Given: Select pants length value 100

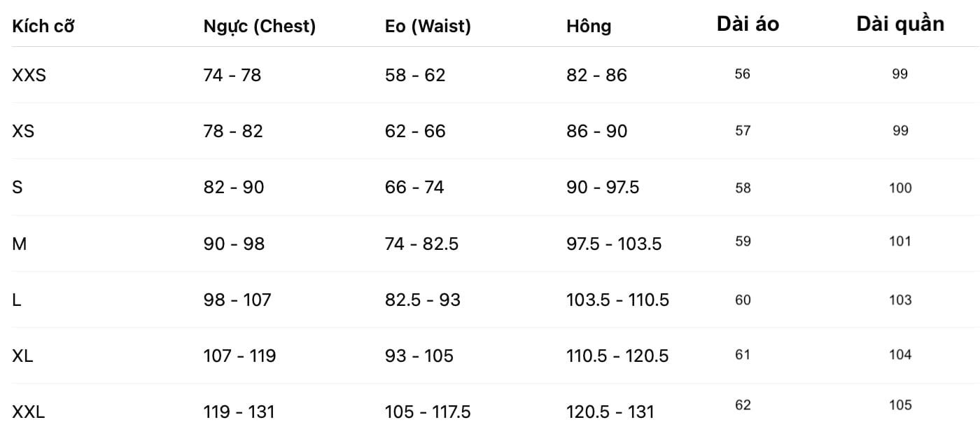Looking at the screenshot, I should click(900, 188).
